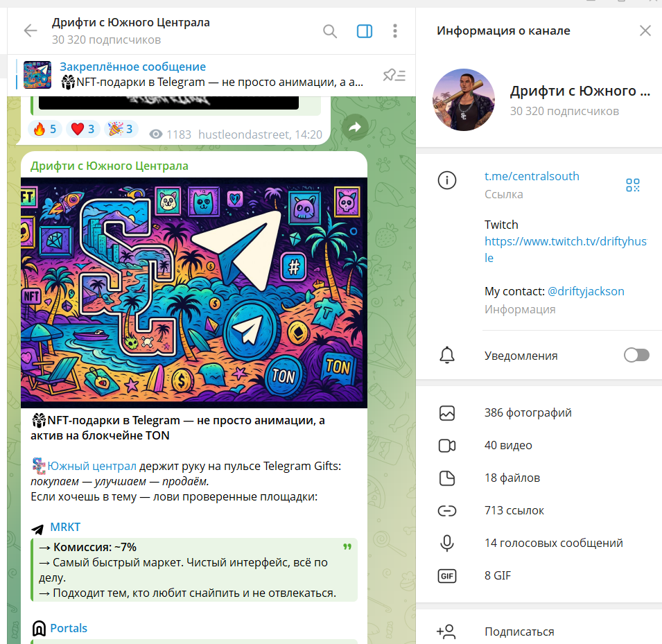Toggle the notifications switch
Image resolution: width=662 pixels, height=644 pixels.
tap(636, 355)
